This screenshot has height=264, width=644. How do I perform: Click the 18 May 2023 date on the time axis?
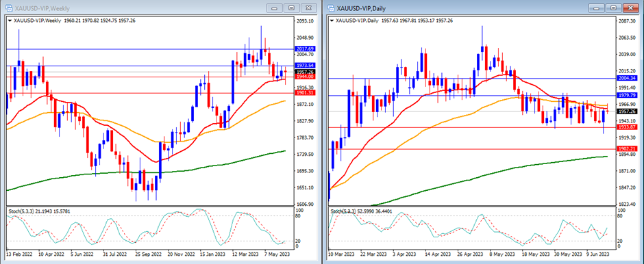pos(535,254)
